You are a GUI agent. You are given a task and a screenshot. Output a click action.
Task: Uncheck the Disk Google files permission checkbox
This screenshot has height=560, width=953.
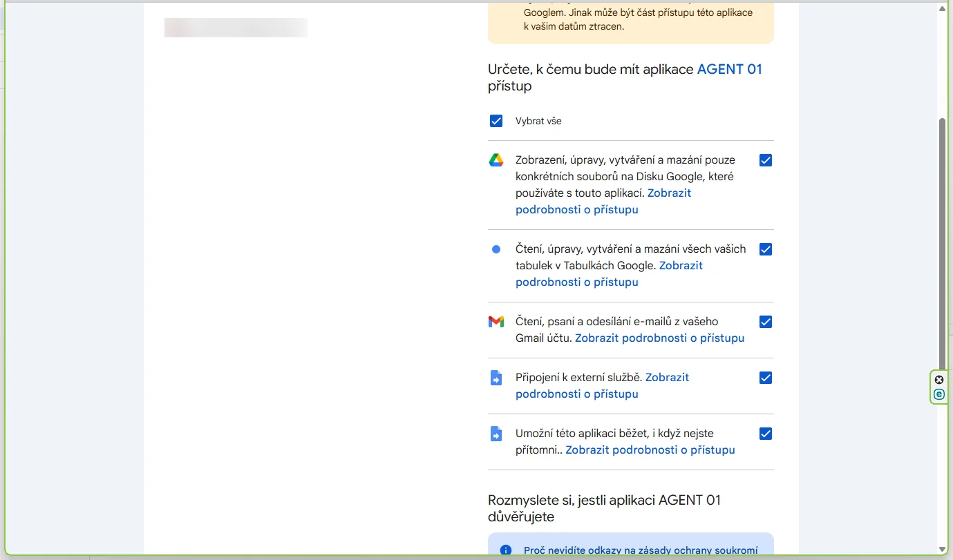[x=766, y=160]
